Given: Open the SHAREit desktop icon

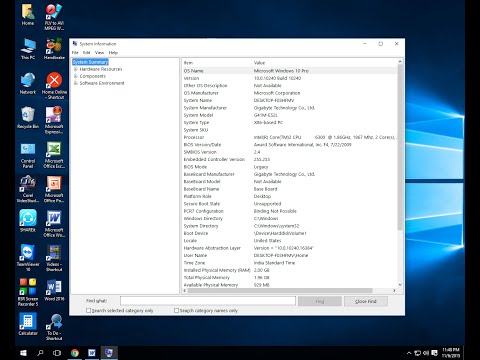Looking at the screenshot, I should (x=28, y=221).
